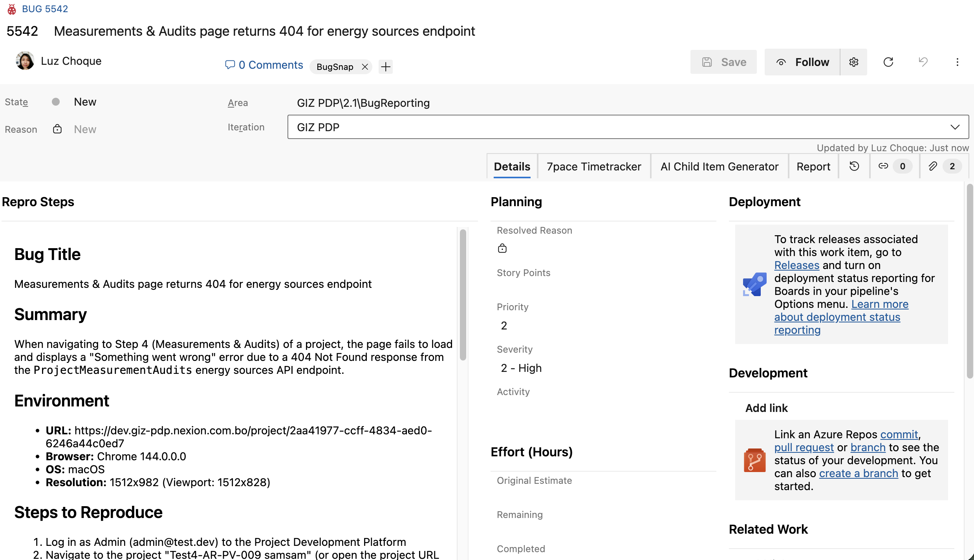The width and height of the screenshot is (974, 560).
Task: Edit the Priority value 2
Action: pos(504,326)
